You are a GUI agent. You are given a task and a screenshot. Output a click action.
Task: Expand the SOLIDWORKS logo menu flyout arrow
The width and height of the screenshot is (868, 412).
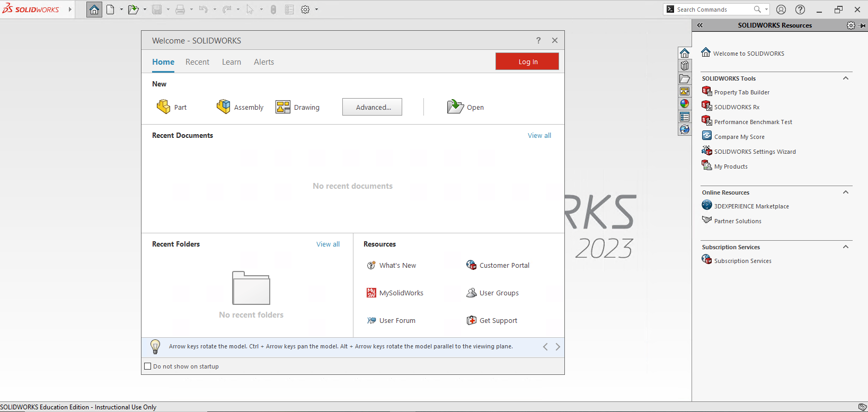coord(70,10)
